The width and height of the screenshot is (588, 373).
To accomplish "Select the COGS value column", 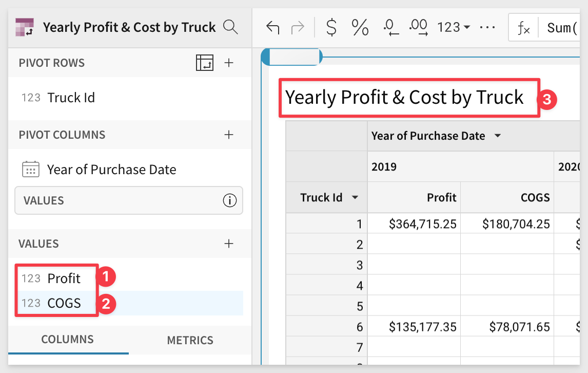I will 64,303.
